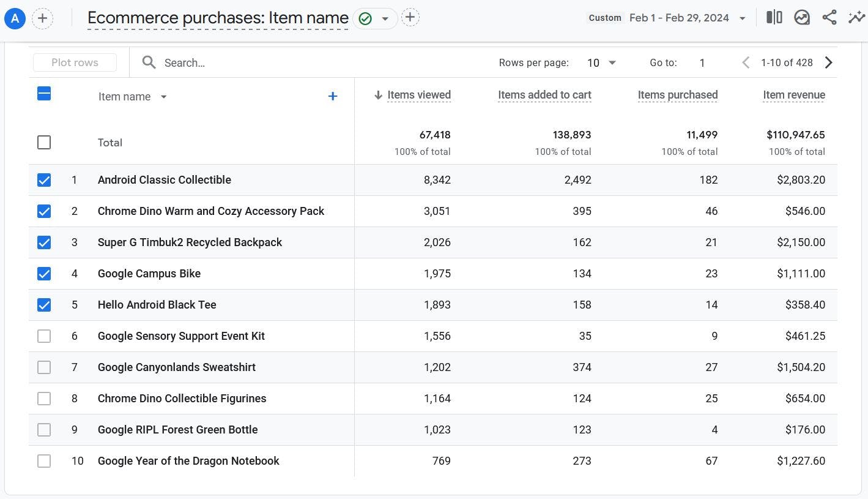Click 'Chrome Dino Collectible Figurines' item name
868x499 pixels.
tap(182, 399)
